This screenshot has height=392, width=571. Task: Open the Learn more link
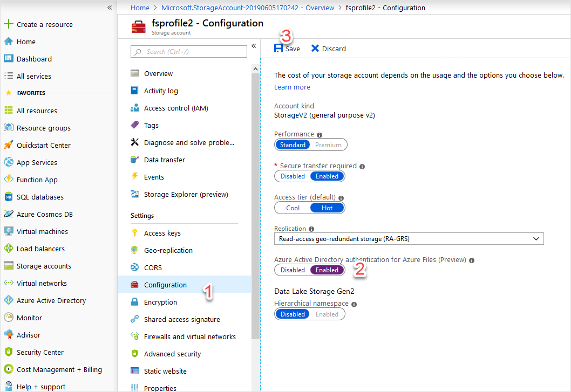point(292,87)
